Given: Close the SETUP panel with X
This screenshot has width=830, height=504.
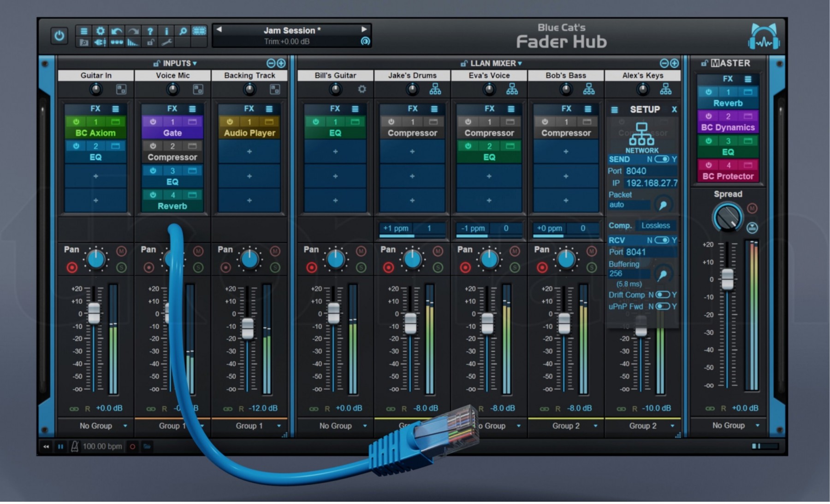Looking at the screenshot, I should coord(674,110).
